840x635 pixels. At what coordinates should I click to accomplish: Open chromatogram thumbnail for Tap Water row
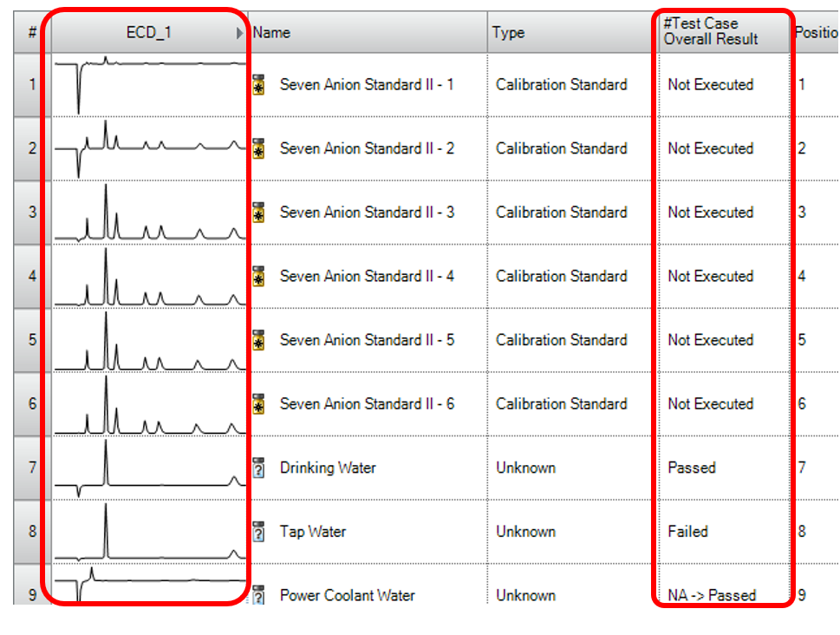click(149, 532)
